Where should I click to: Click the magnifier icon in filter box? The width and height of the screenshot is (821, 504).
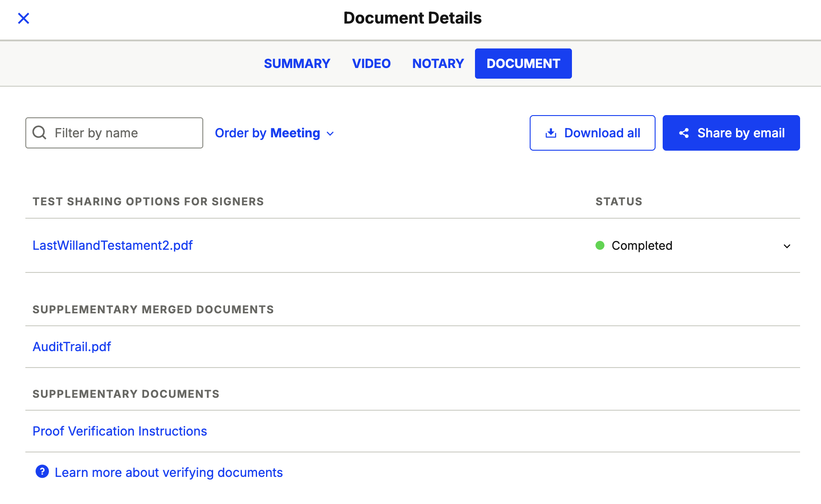40,132
